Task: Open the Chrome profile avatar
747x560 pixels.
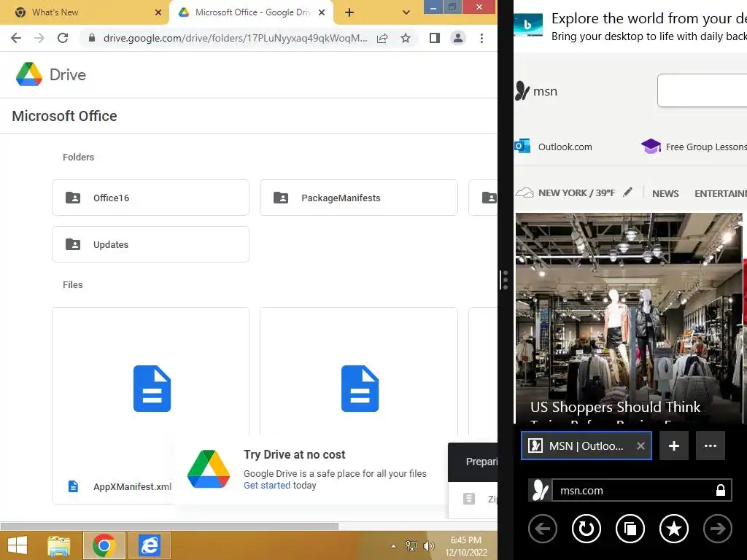Action: [458, 38]
